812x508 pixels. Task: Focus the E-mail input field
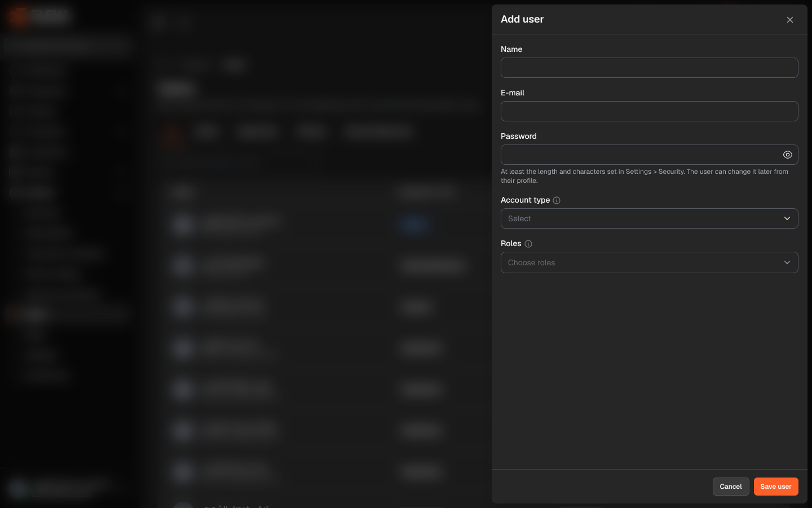pyautogui.click(x=650, y=111)
